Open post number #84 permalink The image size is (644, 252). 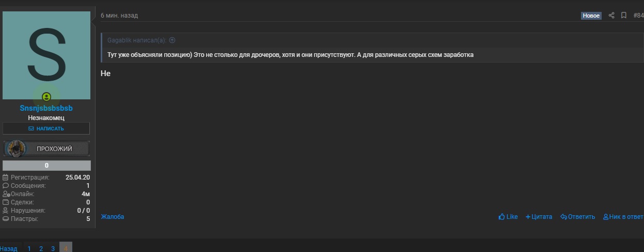point(638,16)
